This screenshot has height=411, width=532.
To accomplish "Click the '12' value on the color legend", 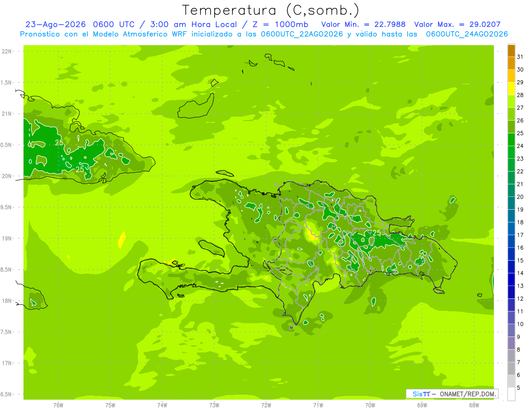I will (x=520, y=299).
